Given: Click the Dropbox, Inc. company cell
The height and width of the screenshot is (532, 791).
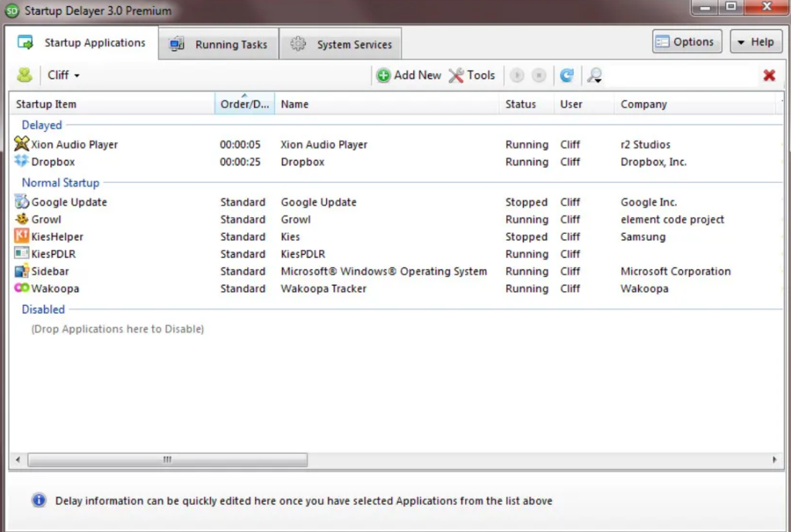Looking at the screenshot, I should (654, 162).
